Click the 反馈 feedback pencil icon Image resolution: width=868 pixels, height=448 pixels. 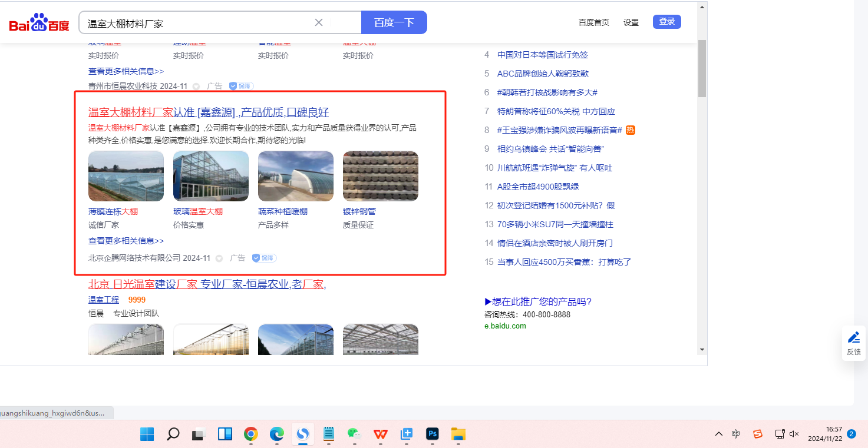[853, 338]
